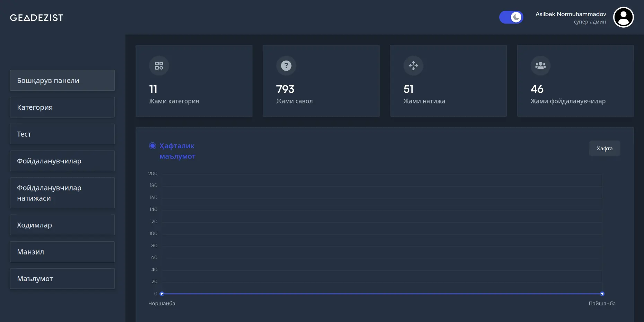
Task: Click the question mark icon above 793
Action: 286,66
